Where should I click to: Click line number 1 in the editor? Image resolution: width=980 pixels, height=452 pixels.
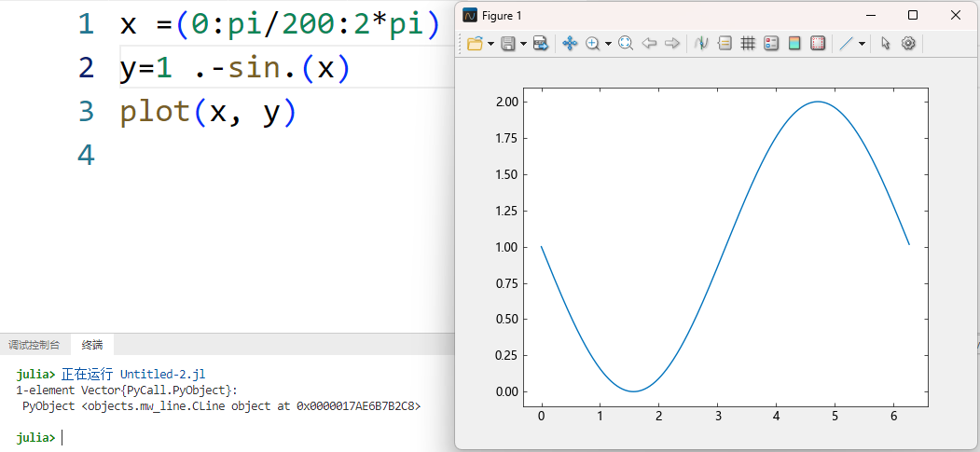click(x=86, y=23)
